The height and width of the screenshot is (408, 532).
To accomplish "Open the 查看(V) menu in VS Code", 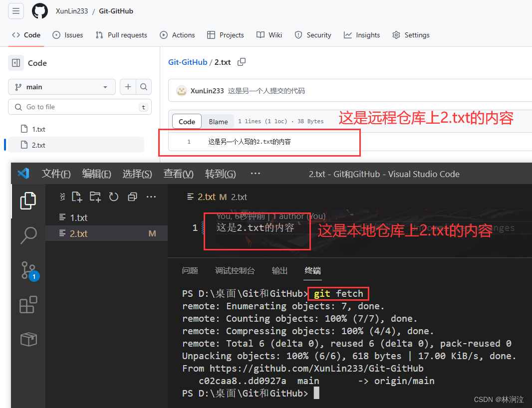I will coord(178,174).
